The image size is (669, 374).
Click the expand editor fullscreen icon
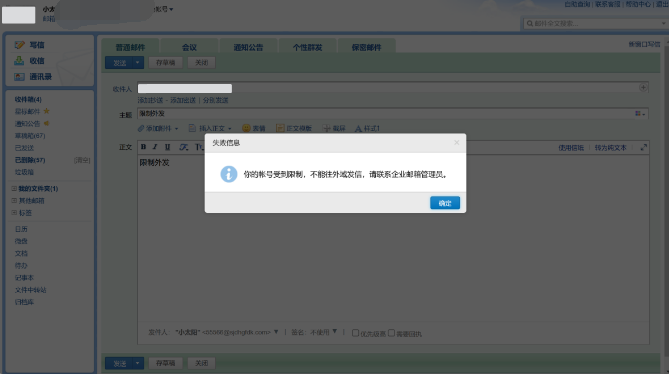pyautogui.click(x=643, y=148)
